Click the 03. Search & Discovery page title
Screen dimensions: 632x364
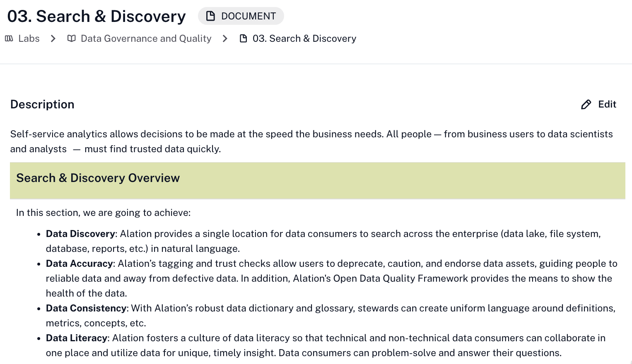click(96, 16)
